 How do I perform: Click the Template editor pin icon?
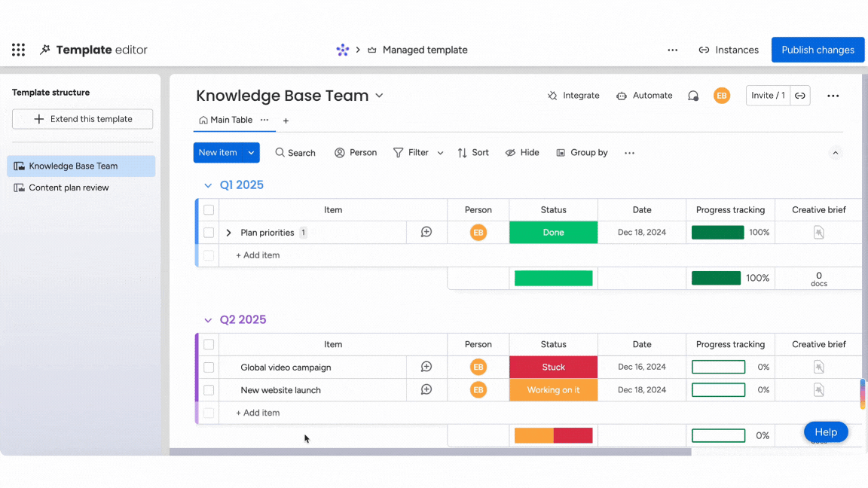point(45,50)
